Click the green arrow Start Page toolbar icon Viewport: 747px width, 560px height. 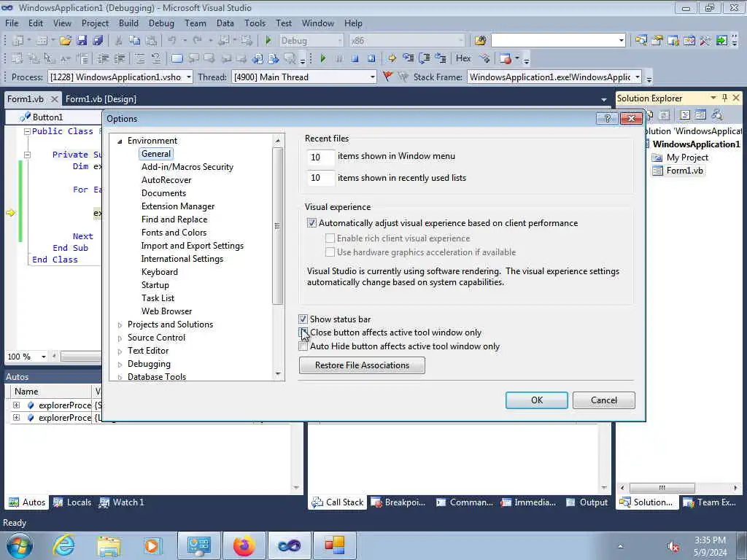721,41
